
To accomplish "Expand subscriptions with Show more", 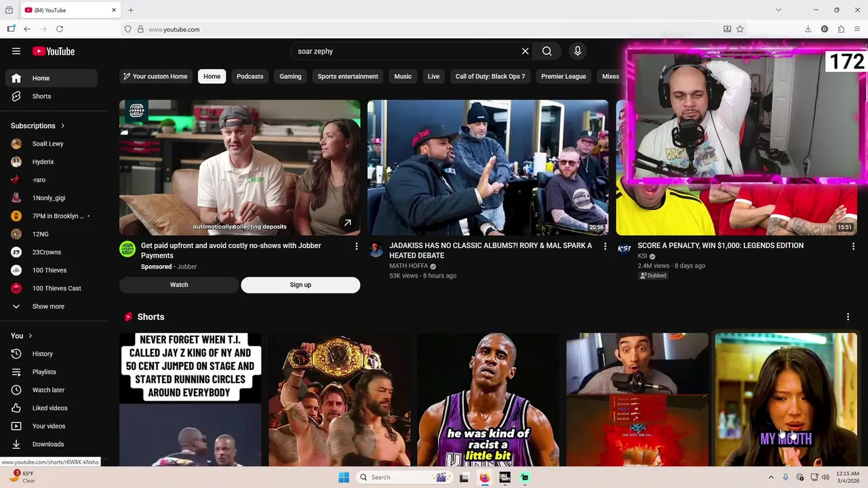I will 52,306.
